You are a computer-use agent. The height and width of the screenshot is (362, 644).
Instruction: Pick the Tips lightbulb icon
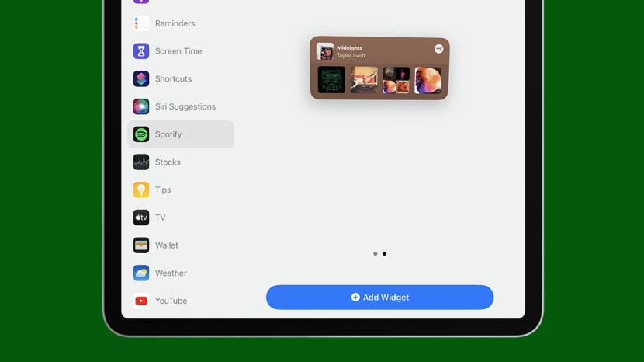[141, 190]
